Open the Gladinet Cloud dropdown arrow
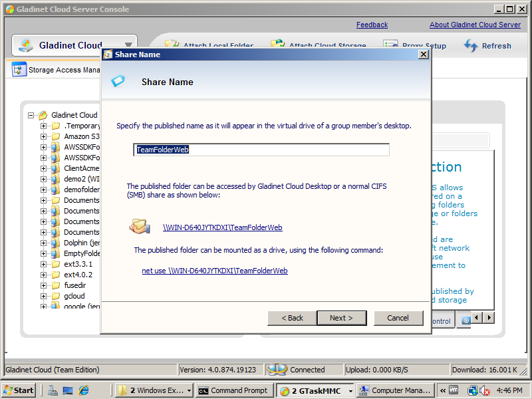 [128, 45]
